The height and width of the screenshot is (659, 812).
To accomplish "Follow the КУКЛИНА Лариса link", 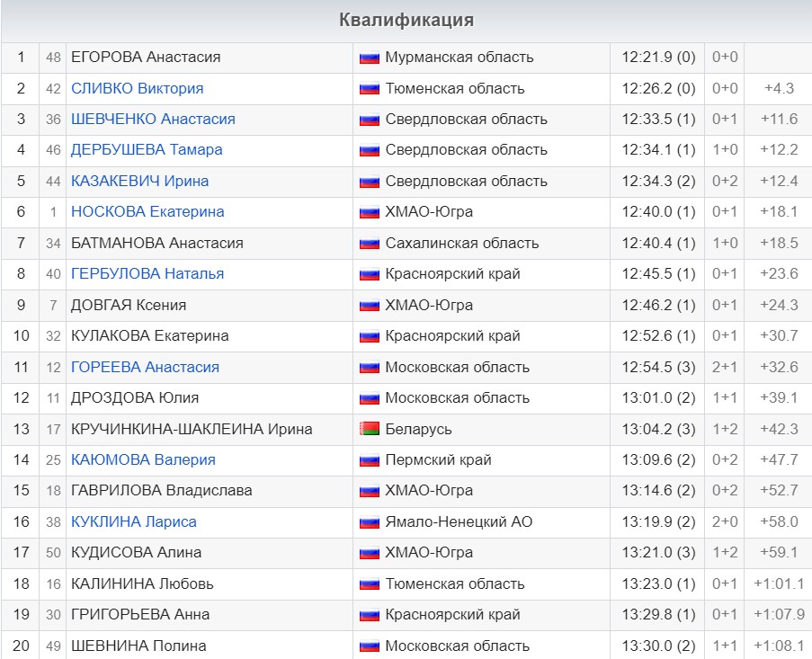I will tap(133, 521).
